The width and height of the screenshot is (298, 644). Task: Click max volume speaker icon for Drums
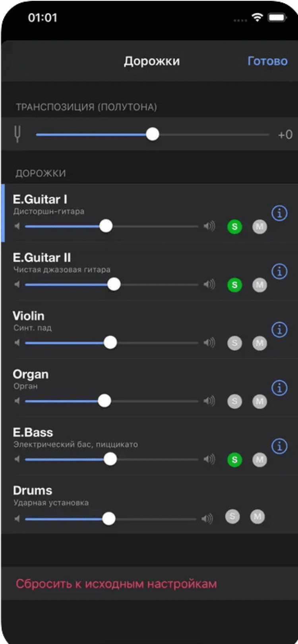click(x=207, y=519)
